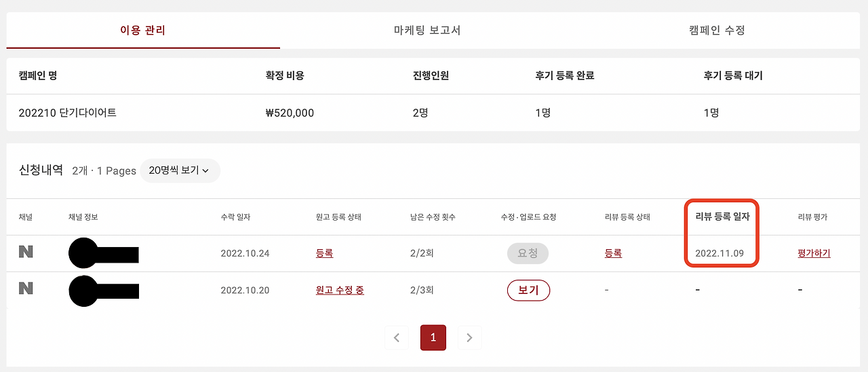Click 등록 link under 원고 등록 상태
Screen dimensions: 868x372
(x=324, y=253)
